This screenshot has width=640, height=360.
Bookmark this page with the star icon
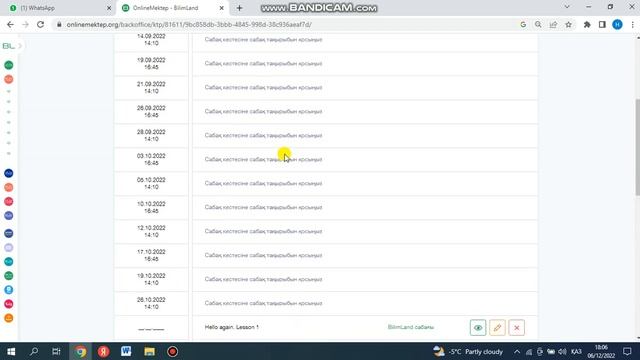point(568,24)
